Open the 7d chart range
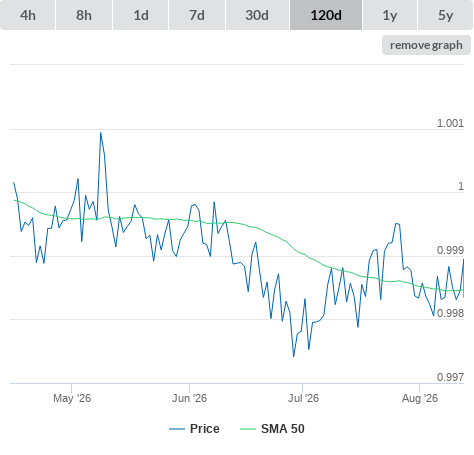 click(x=197, y=15)
